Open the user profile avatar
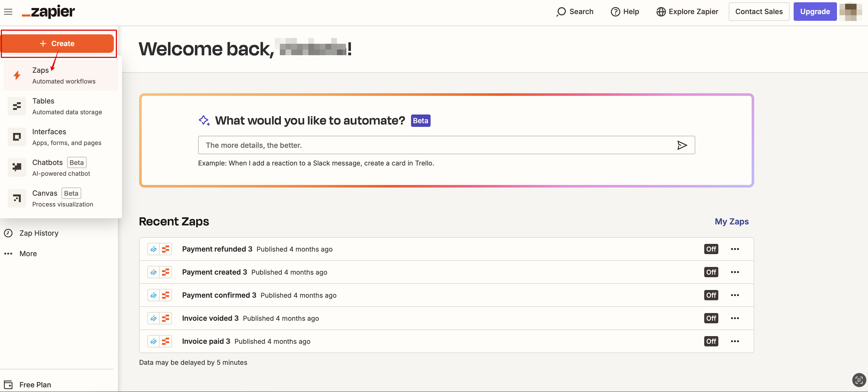868x392 pixels. coord(851,12)
